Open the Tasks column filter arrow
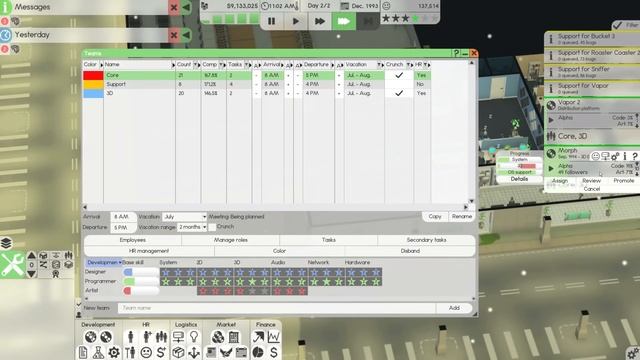This screenshot has width=640, height=360. 246,65
